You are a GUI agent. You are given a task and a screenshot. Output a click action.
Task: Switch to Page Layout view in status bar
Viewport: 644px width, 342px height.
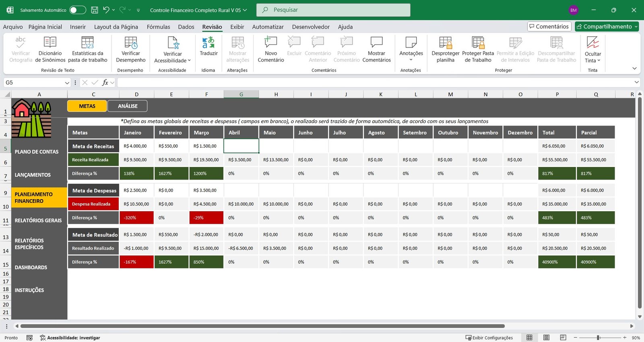546,338
